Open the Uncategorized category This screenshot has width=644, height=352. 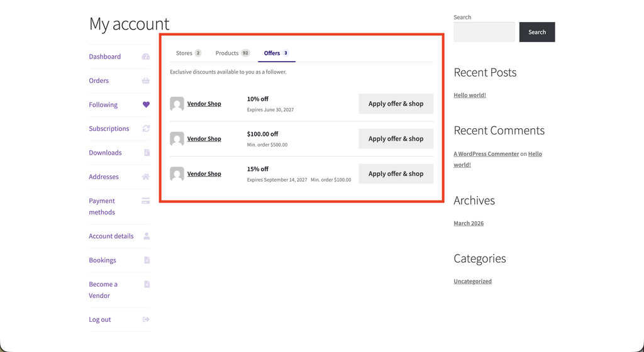473,281
